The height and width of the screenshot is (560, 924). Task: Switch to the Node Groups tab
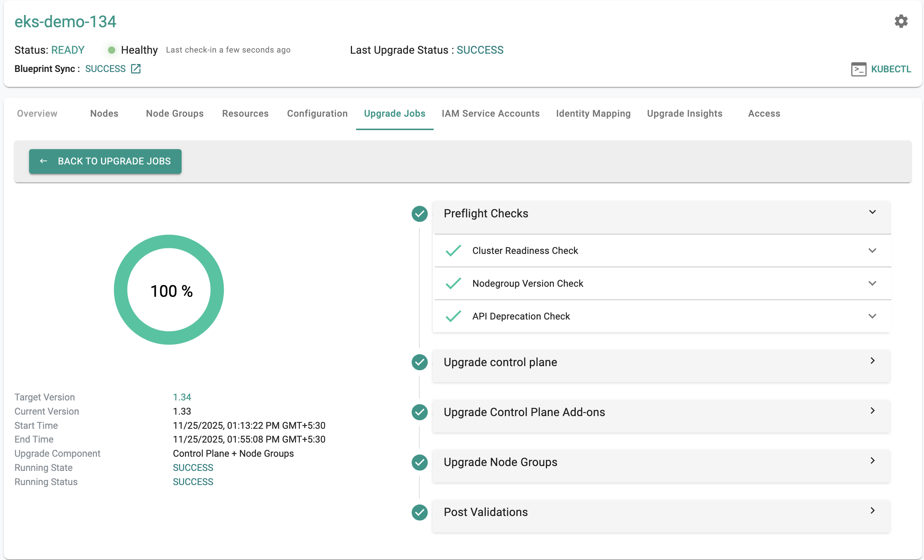coord(175,114)
